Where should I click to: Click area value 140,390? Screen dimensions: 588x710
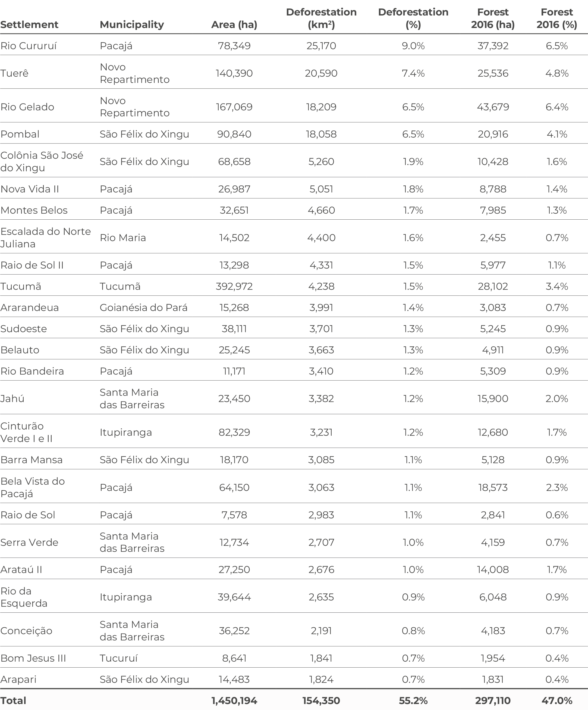(x=234, y=73)
